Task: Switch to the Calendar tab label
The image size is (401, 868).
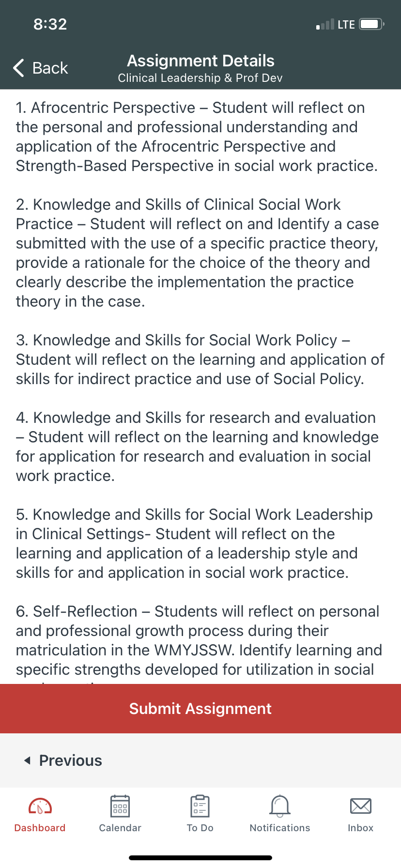Action: 120,828
